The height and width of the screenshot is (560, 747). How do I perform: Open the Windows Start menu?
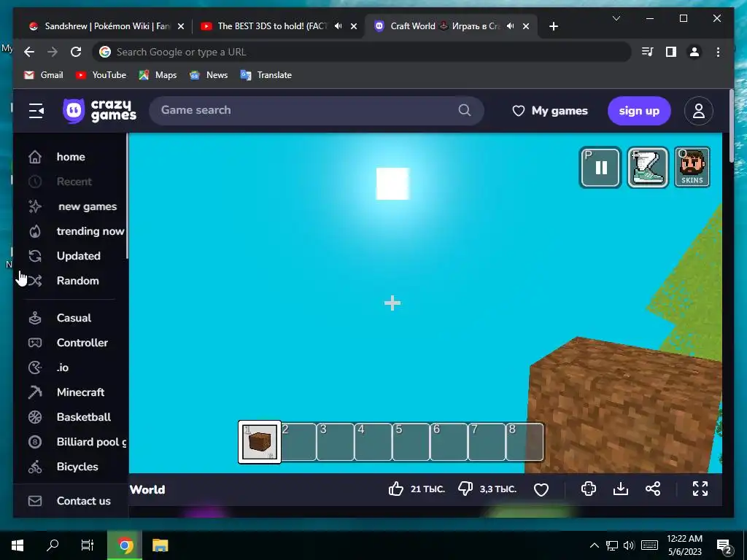[18, 545]
